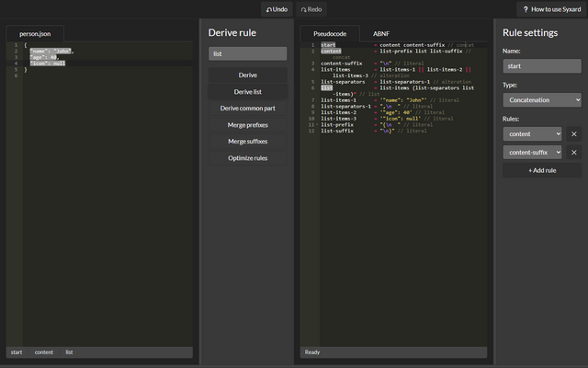Click the list-suffix rule name on line 12

337,131
